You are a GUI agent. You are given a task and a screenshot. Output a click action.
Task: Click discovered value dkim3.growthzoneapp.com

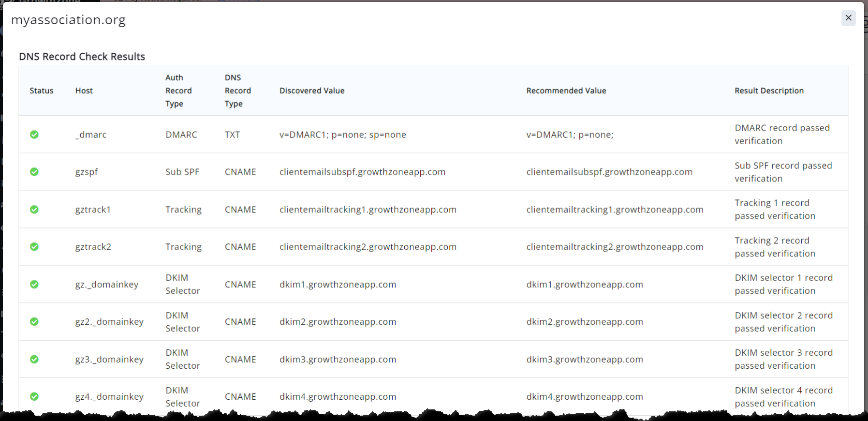click(338, 360)
